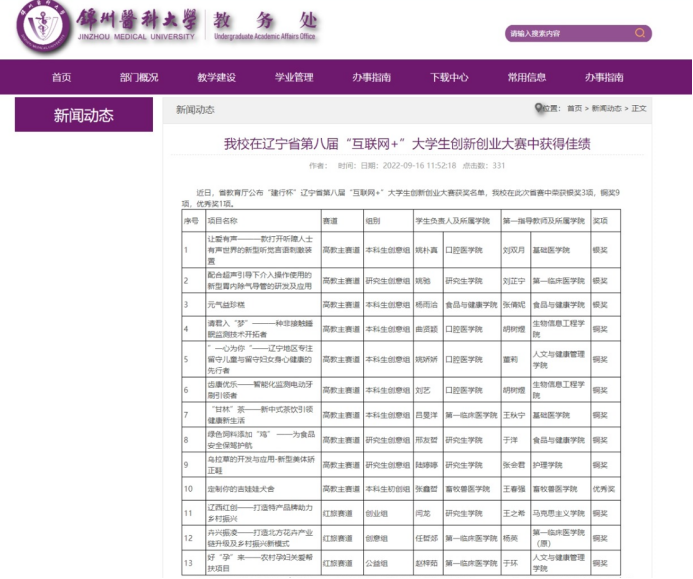Click the 新闻动态 sidebar heading
This screenshot has height=579, width=693.
(84, 115)
